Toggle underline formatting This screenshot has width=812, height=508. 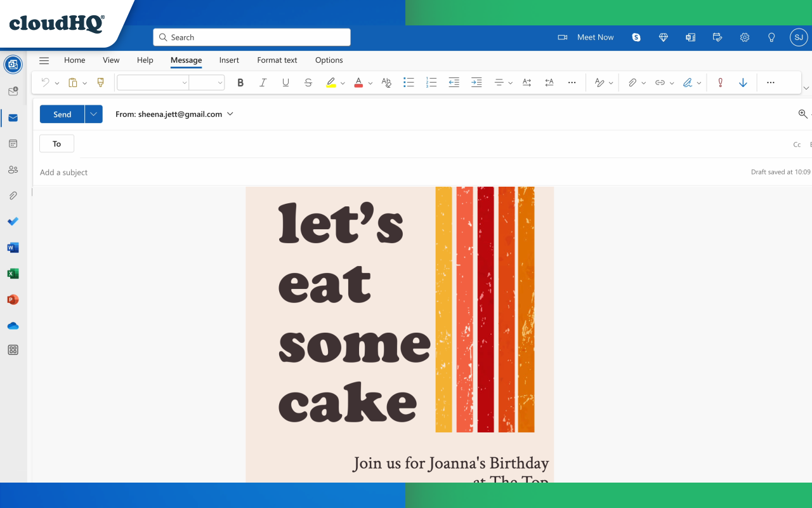[285, 82]
